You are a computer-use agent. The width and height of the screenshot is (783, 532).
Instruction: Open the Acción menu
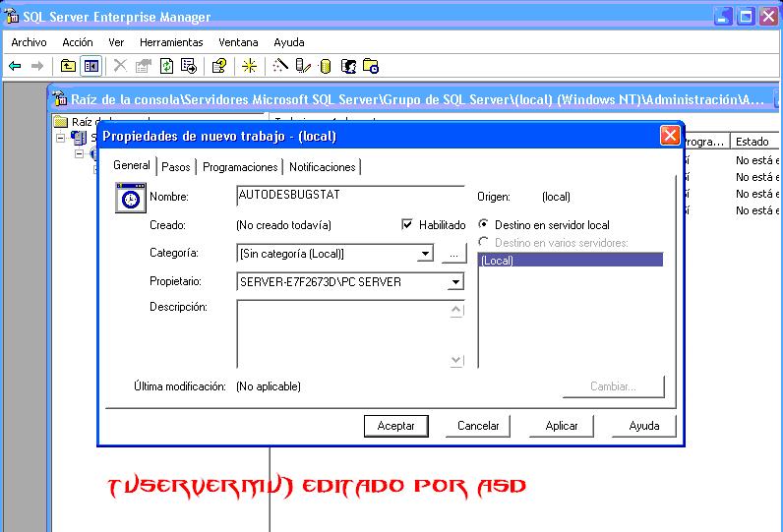78,42
